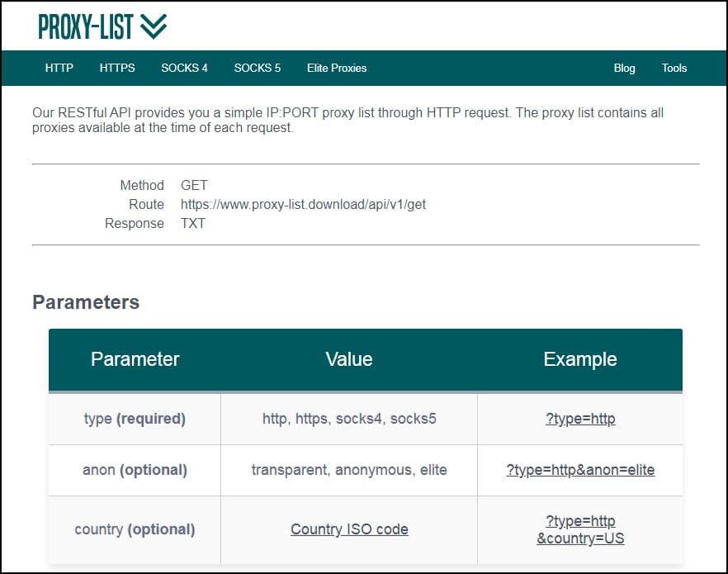Select the anon (optional) parameter cell
Viewport: 728px width, 574px height.
[x=134, y=470]
